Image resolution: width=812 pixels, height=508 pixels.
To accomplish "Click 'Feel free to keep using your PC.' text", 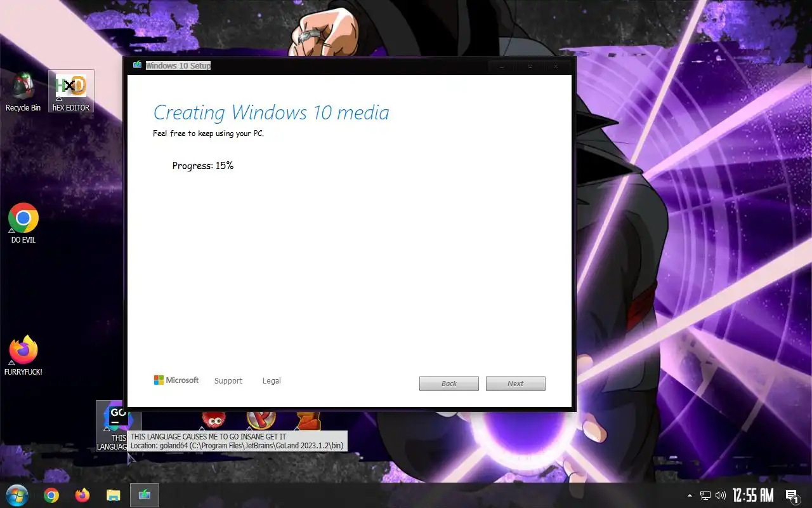I will pos(208,133).
